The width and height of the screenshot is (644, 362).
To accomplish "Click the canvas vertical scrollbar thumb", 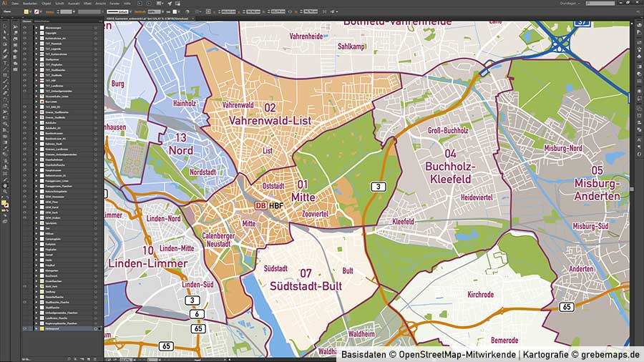I will tap(632, 189).
